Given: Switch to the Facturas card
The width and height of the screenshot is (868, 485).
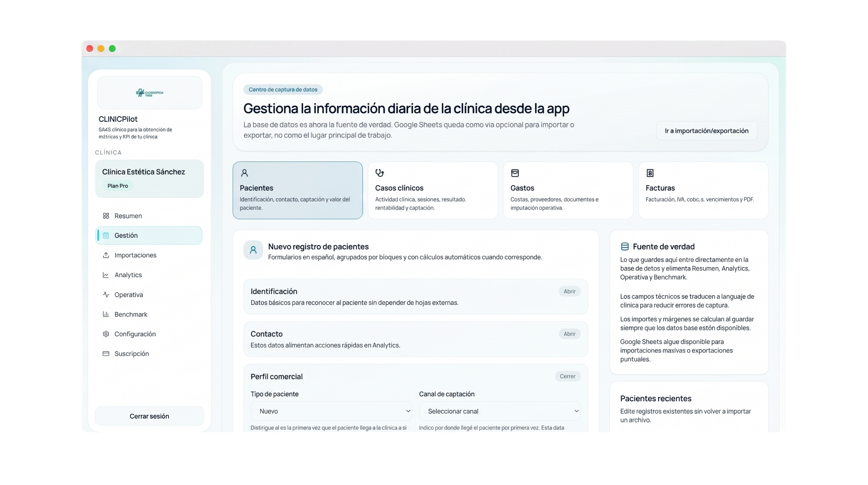Looking at the screenshot, I should click(x=703, y=190).
